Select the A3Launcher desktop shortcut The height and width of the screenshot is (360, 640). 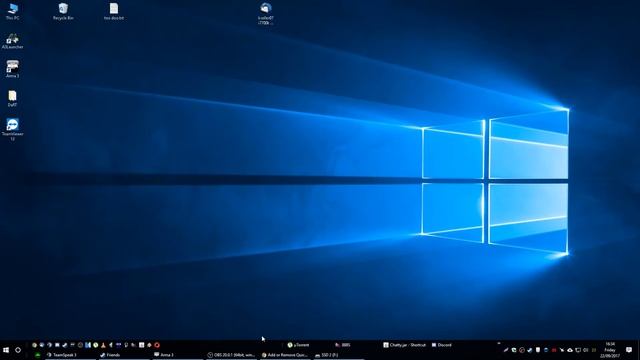coord(13,41)
